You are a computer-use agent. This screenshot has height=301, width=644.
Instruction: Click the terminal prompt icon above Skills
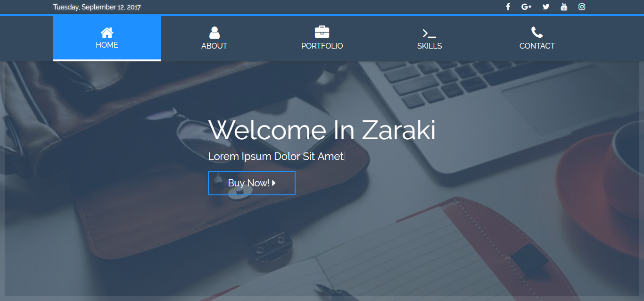point(429,33)
